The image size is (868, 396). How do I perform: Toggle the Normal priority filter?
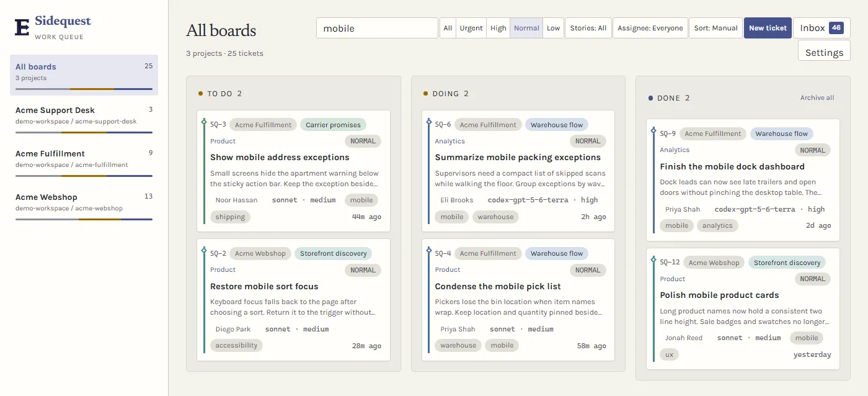point(526,28)
